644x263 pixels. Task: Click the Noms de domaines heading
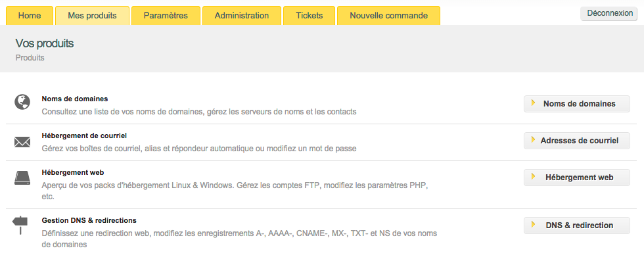(74, 99)
